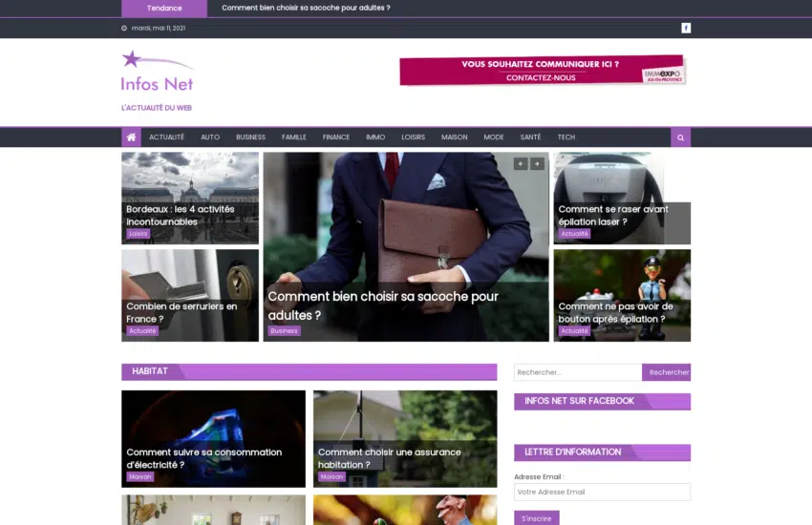The height and width of the screenshot is (525, 812).
Task: Choose the Tech navigation item
Action: [566, 137]
